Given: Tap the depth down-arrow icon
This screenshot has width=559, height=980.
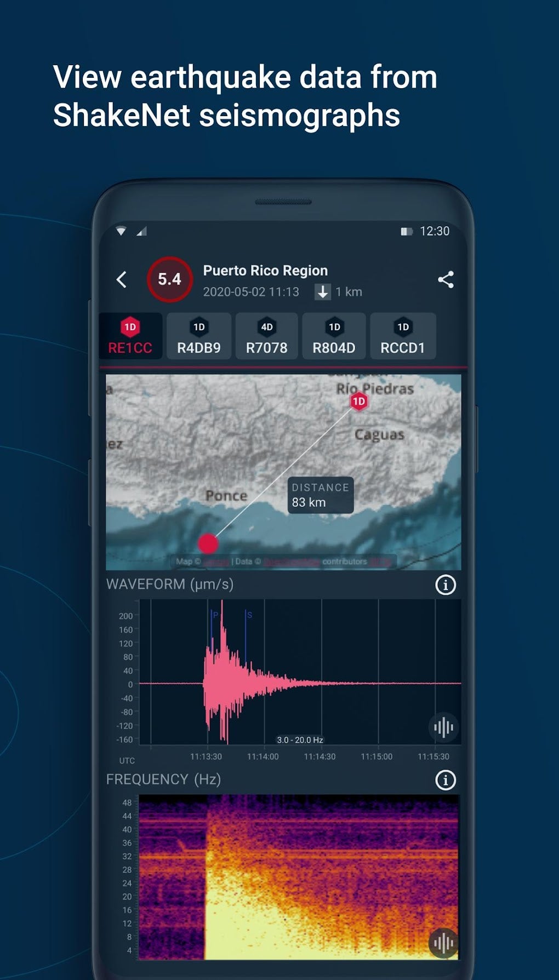Looking at the screenshot, I should coord(323,292).
